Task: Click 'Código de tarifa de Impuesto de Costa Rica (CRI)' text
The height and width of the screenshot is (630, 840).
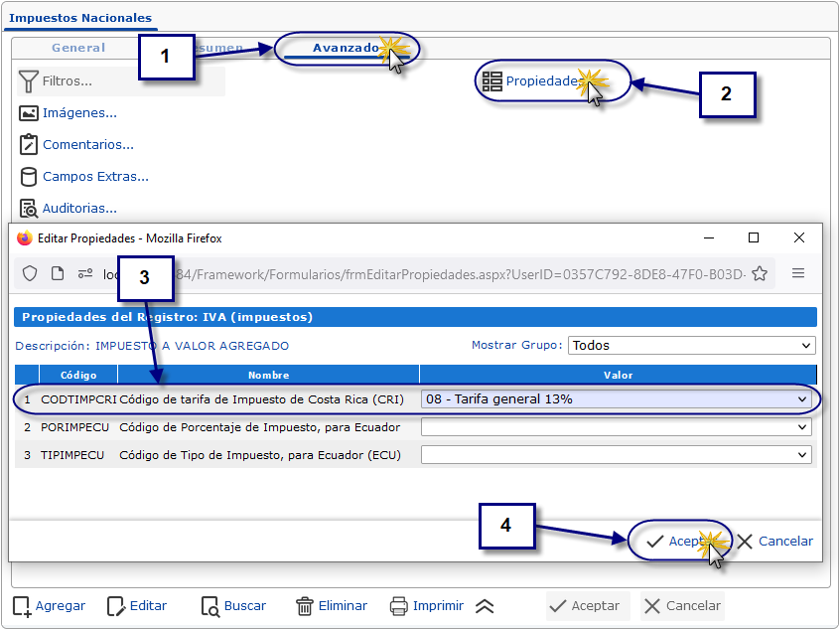Action: pyautogui.click(x=261, y=399)
